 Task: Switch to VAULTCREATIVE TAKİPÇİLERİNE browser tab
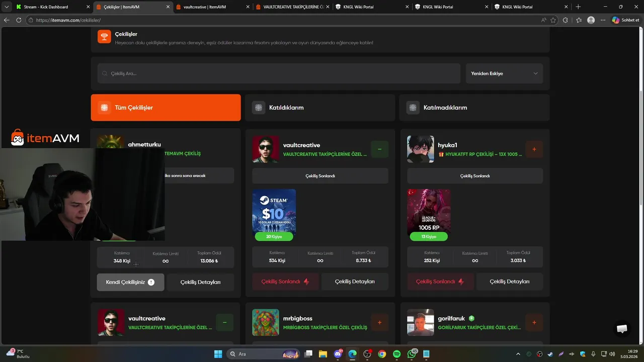(293, 7)
